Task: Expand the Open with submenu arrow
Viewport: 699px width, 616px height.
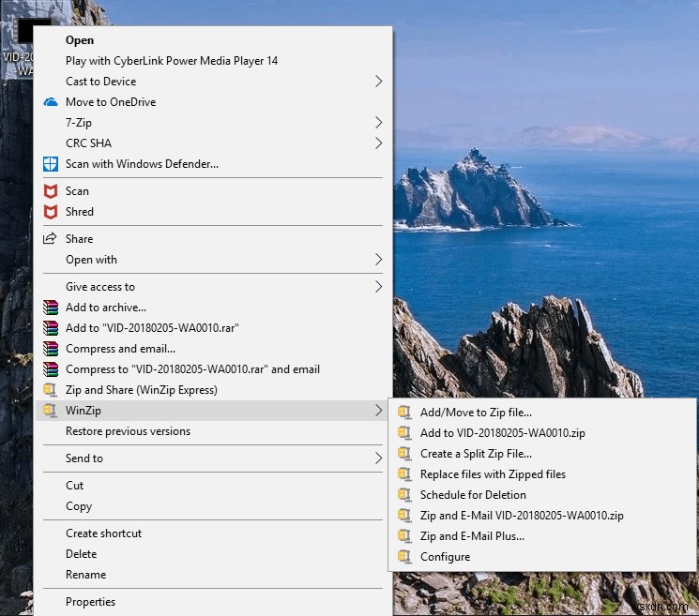Action: tap(378, 259)
